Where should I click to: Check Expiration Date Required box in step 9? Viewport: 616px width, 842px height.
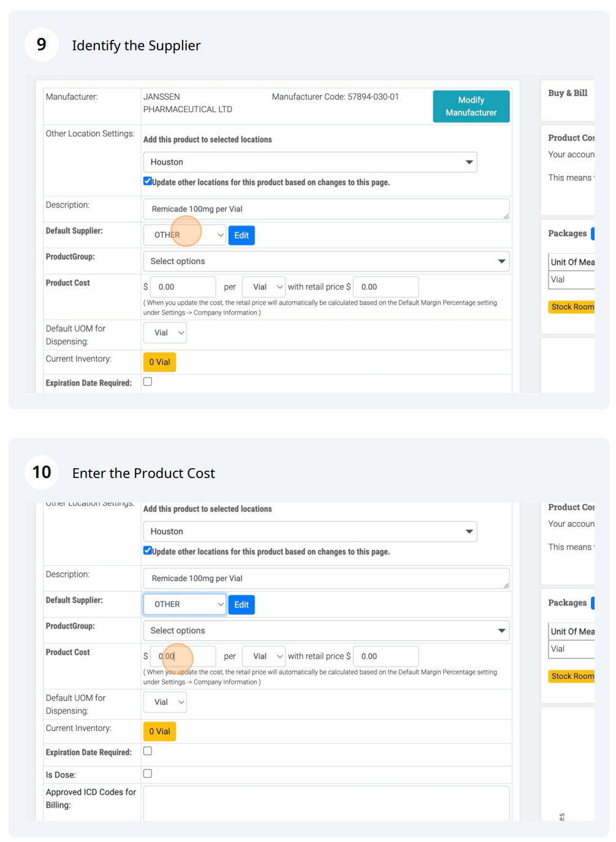[x=148, y=382]
